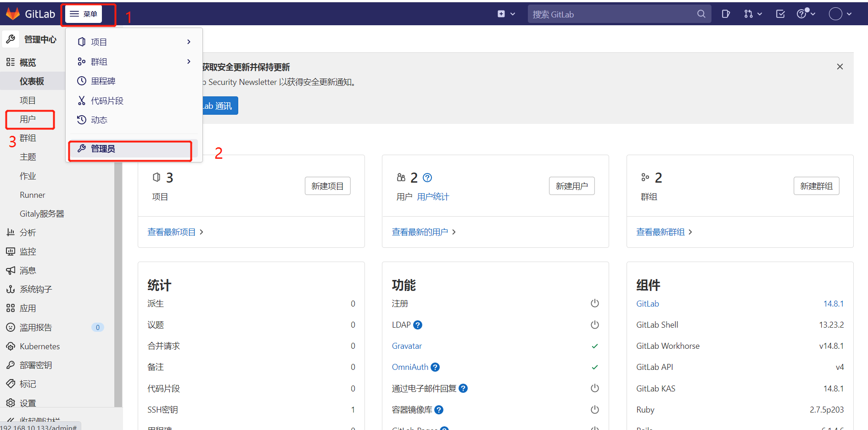Open the 用户统计 link
Screen dimensions: 868x430
pyautogui.click(x=433, y=197)
